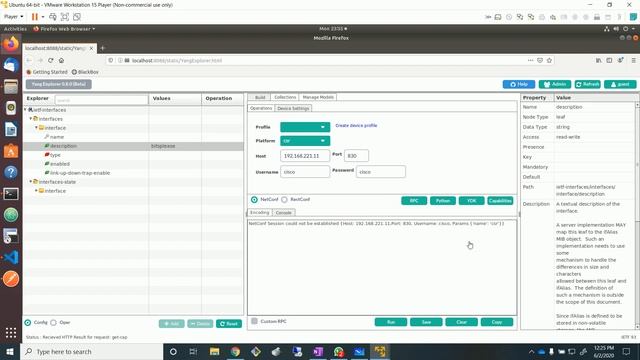
Task: Open the Profile dropdown
Action: [x=305, y=127]
